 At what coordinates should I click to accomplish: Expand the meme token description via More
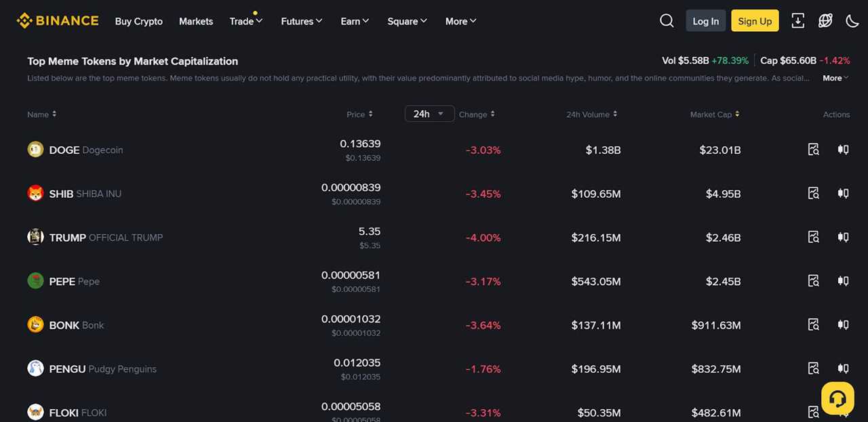[x=835, y=78]
